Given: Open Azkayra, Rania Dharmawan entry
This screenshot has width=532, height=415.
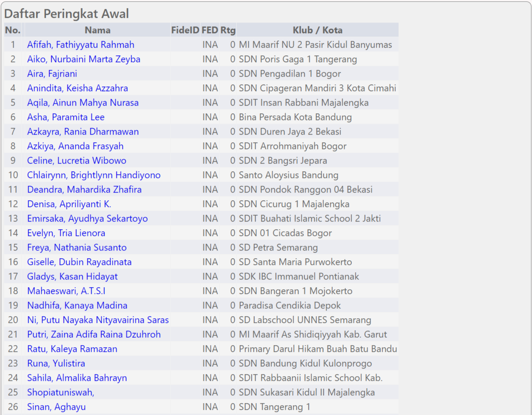Looking at the screenshot, I should click(83, 132).
